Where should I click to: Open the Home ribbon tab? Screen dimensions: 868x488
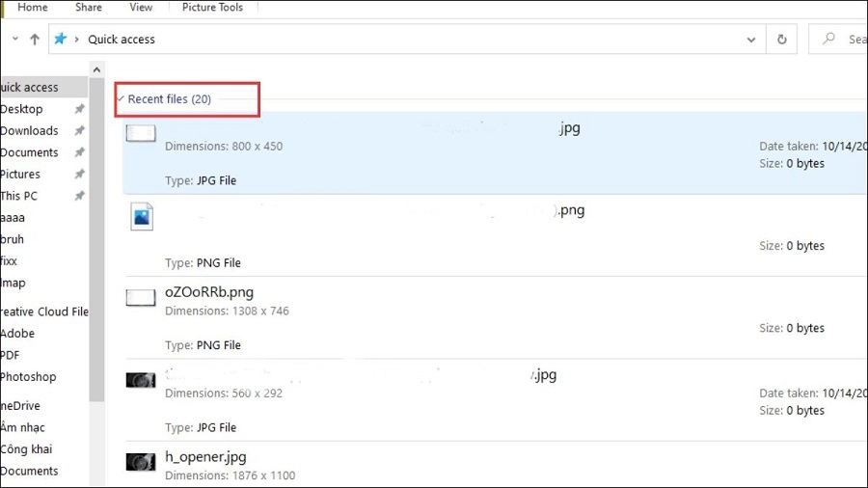point(32,7)
